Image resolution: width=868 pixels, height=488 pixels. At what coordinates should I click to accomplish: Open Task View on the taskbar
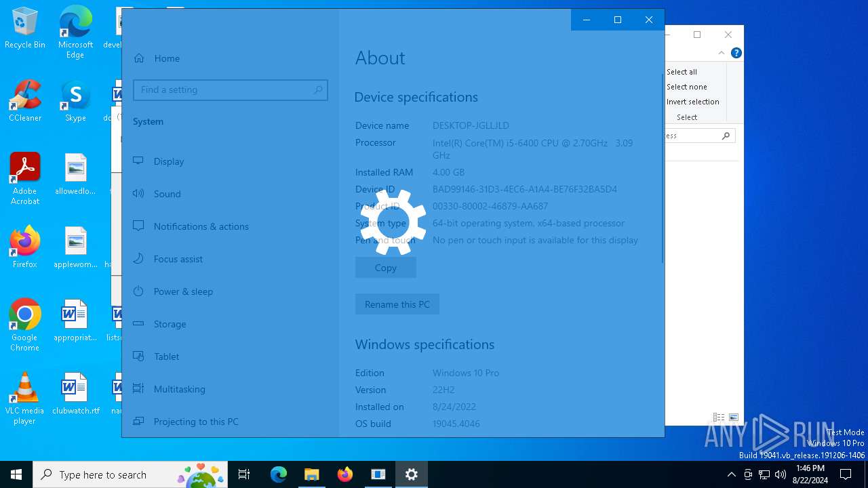coord(244,474)
